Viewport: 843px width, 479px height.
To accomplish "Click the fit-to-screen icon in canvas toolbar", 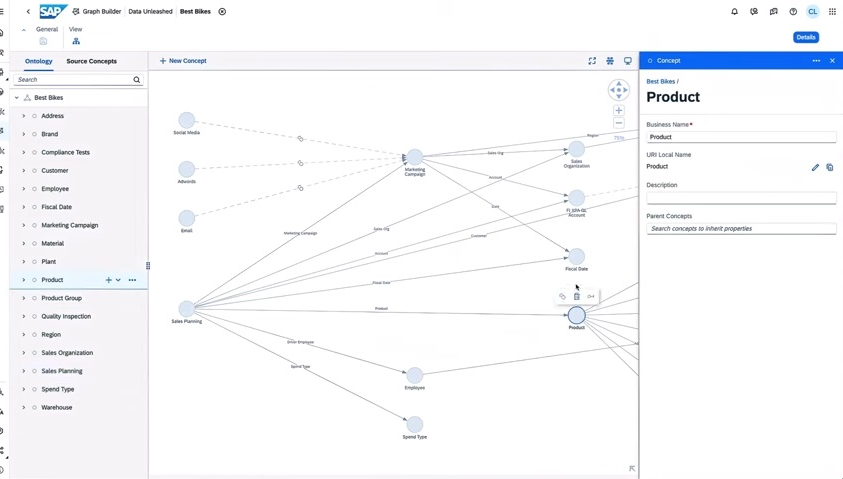I will tap(592, 61).
